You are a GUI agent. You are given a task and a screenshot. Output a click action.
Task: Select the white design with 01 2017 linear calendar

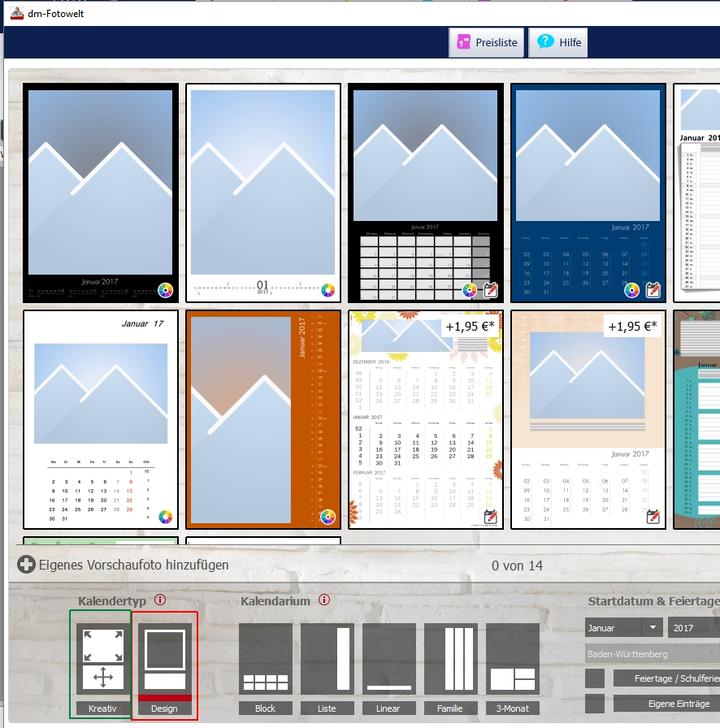[x=263, y=193]
